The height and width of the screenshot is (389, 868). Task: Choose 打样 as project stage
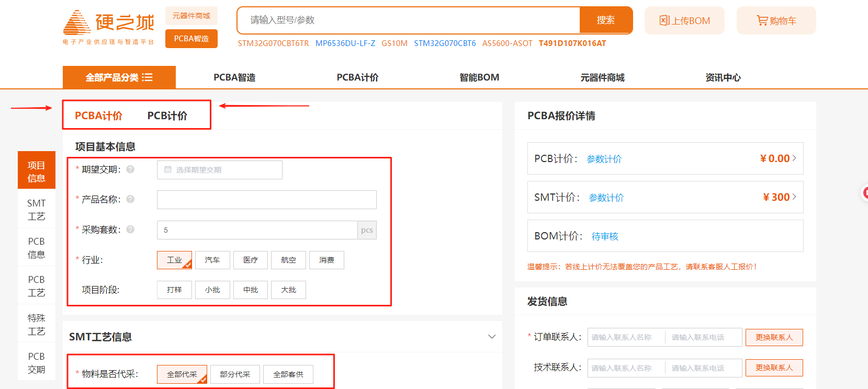point(174,290)
